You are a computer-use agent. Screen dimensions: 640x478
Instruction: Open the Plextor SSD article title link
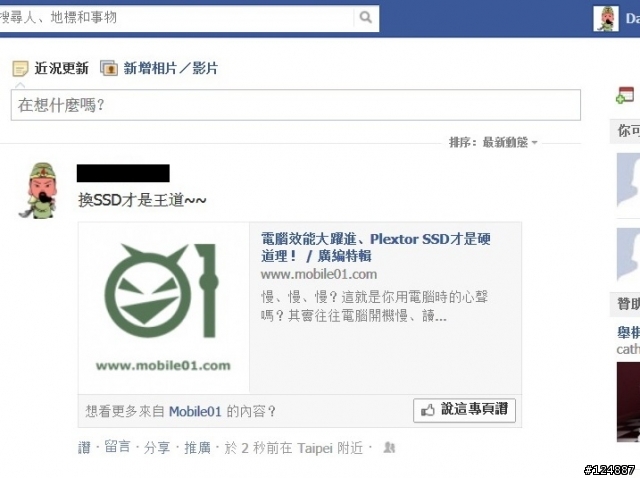pyautogui.click(x=376, y=247)
